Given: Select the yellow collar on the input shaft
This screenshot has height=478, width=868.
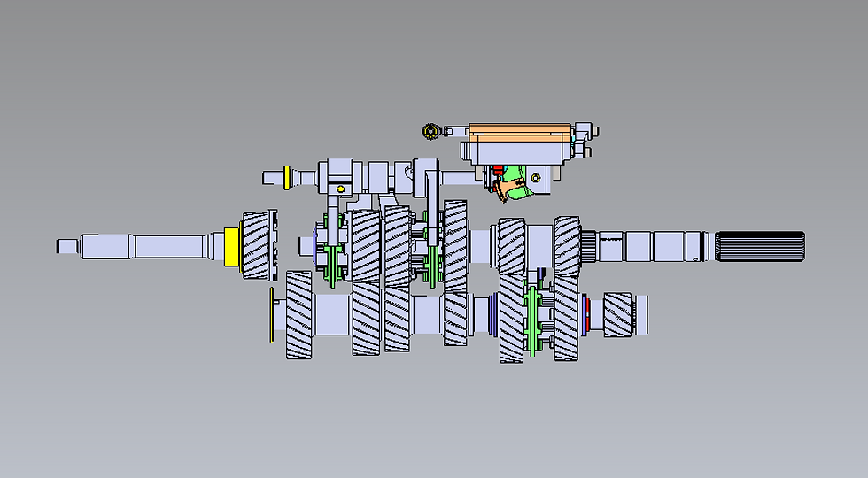Looking at the screenshot, I should point(232,247).
